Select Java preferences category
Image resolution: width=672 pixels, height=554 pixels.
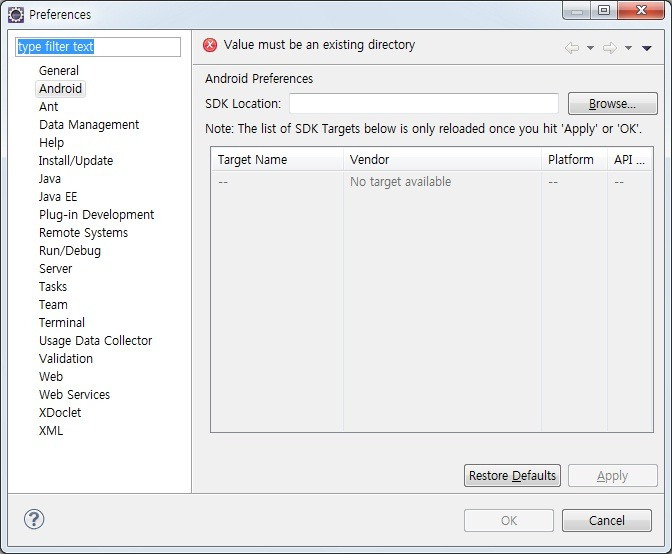pyautogui.click(x=50, y=179)
